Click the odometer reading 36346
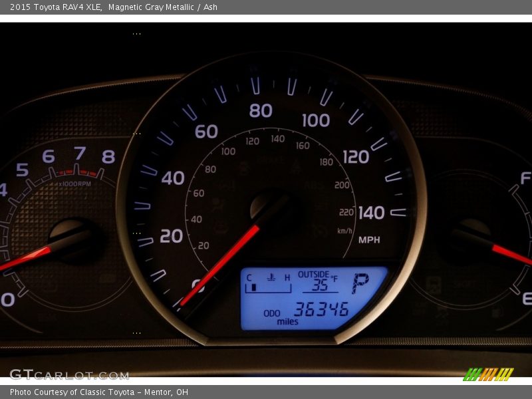 point(321,309)
